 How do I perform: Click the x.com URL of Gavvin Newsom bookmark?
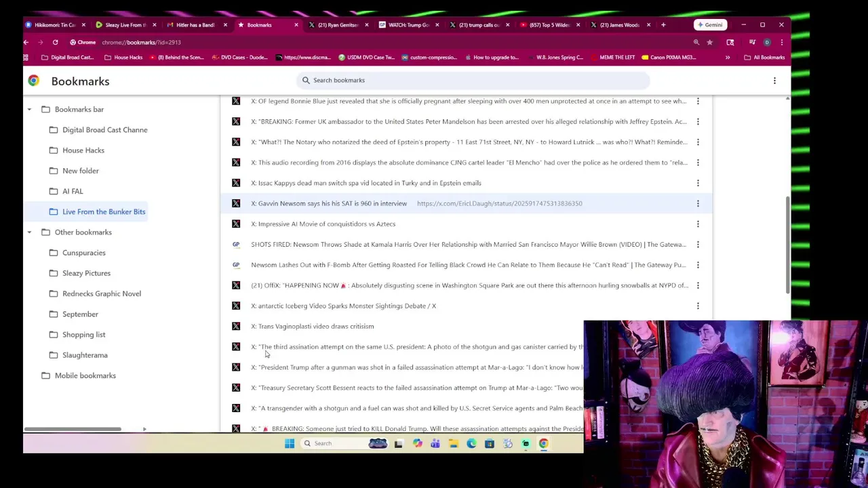499,203
